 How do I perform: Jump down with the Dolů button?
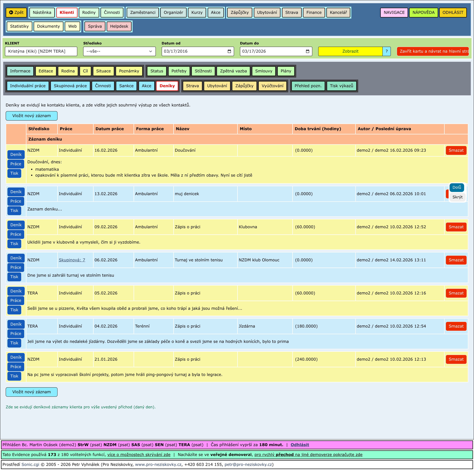click(x=456, y=187)
